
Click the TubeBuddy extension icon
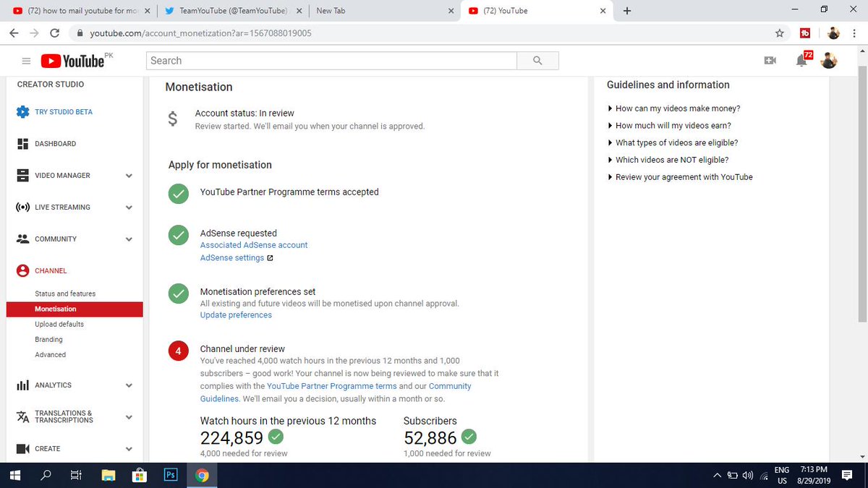pos(805,33)
